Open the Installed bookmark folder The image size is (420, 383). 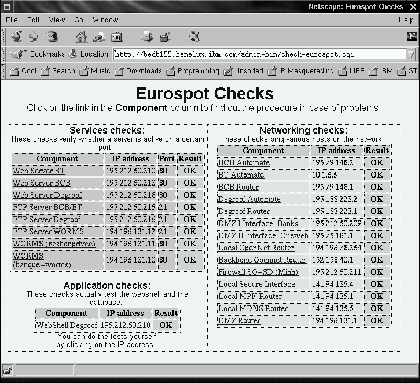point(243,71)
